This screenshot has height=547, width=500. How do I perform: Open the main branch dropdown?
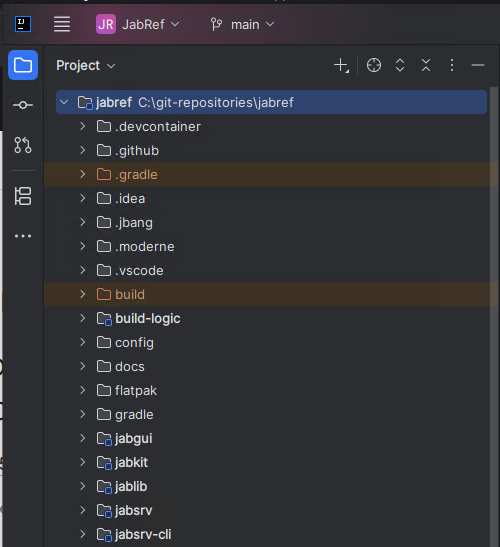242,24
